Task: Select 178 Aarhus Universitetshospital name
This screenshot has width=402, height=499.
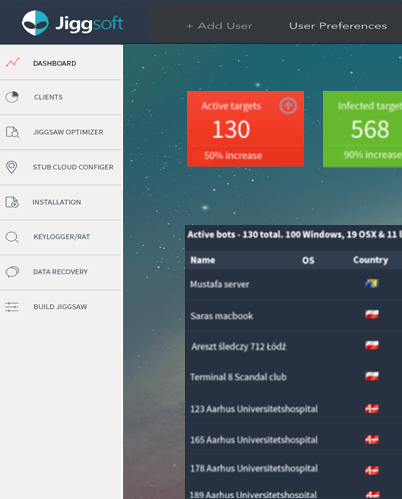Action: 254,468
